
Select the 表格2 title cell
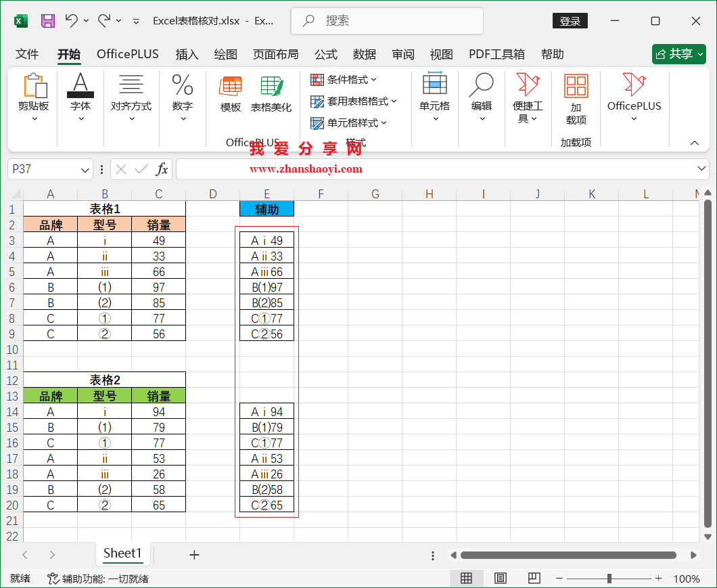pos(104,380)
